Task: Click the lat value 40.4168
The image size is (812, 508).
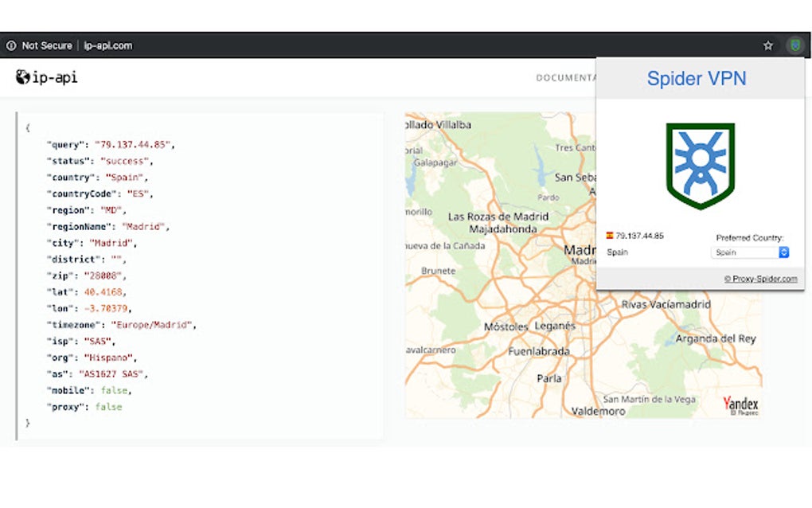Action: click(x=103, y=292)
